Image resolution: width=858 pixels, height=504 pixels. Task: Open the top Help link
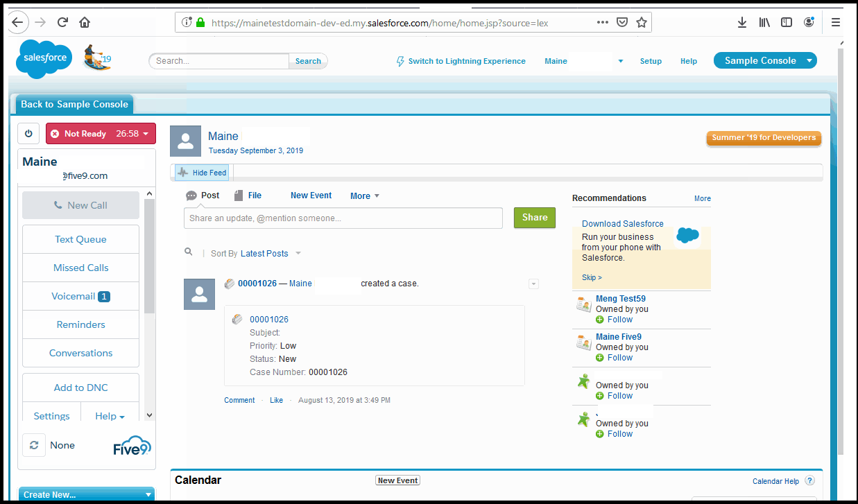(689, 61)
